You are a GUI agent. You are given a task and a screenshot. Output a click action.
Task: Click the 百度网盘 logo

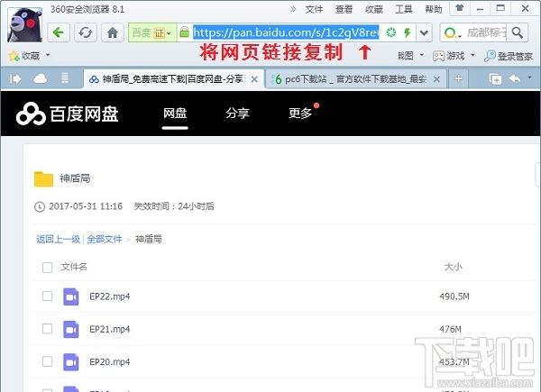click(68, 114)
